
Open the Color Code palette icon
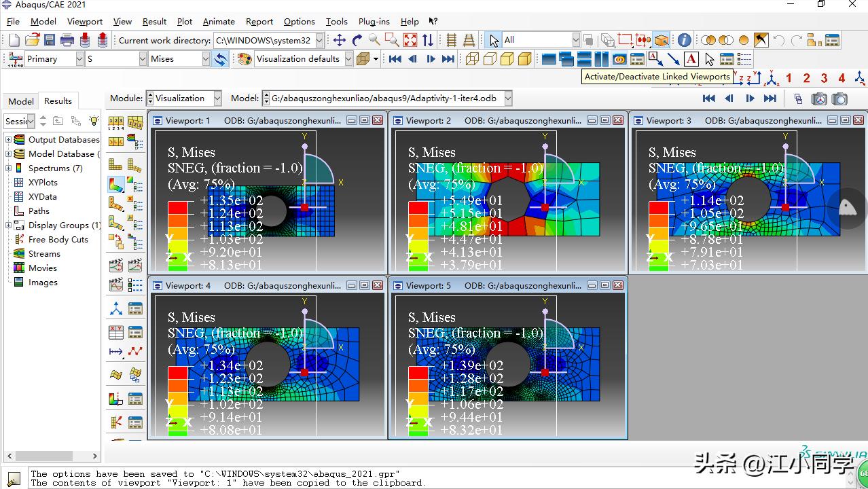(x=245, y=59)
